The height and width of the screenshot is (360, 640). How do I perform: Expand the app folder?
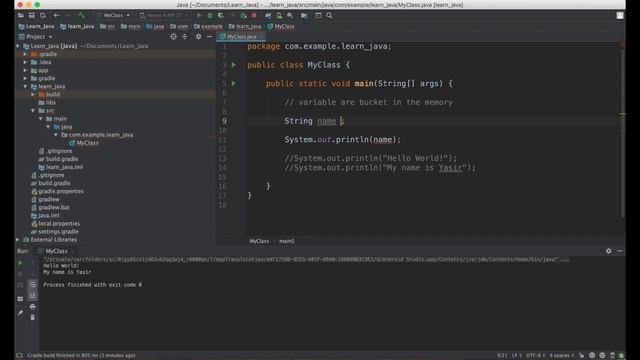[x=25, y=70]
